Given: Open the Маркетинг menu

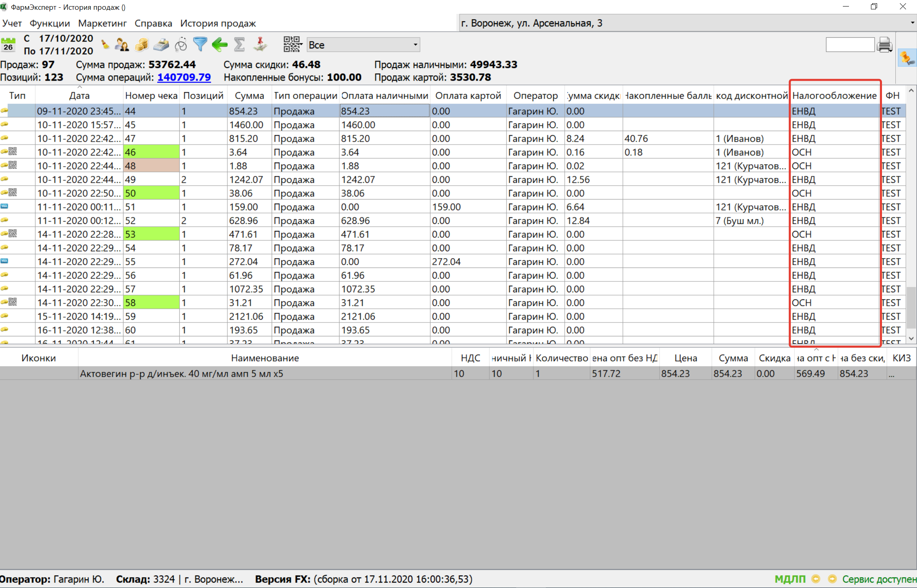Looking at the screenshot, I should [x=102, y=24].
